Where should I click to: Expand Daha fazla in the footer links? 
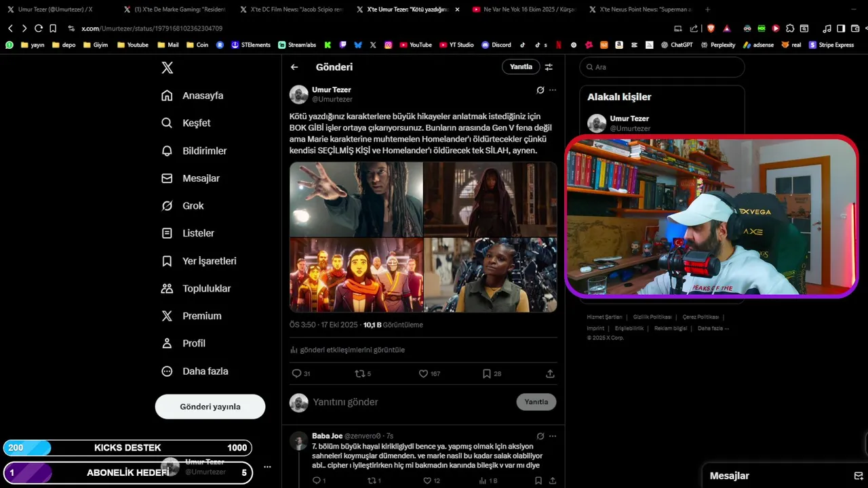point(713,328)
